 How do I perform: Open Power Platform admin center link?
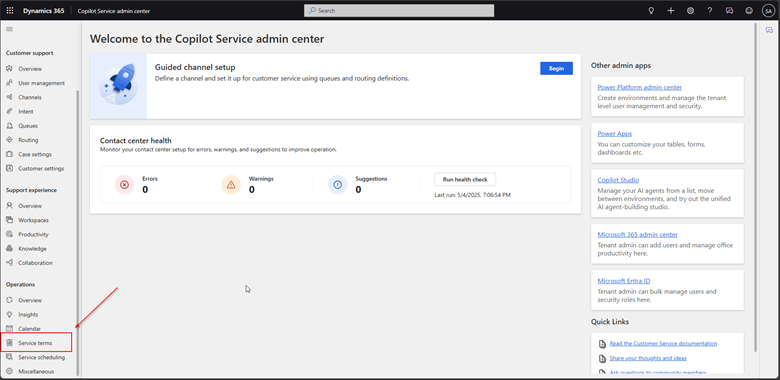[x=640, y=87]
